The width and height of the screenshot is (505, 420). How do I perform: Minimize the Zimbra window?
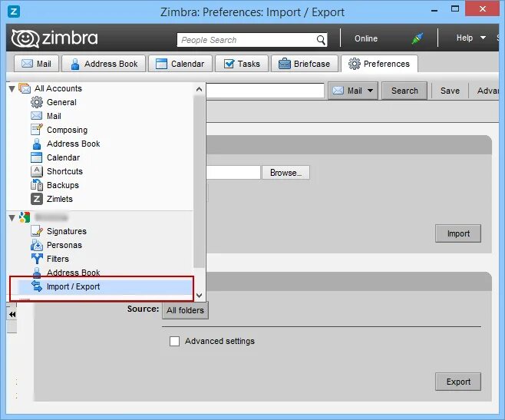click(434, 10)
